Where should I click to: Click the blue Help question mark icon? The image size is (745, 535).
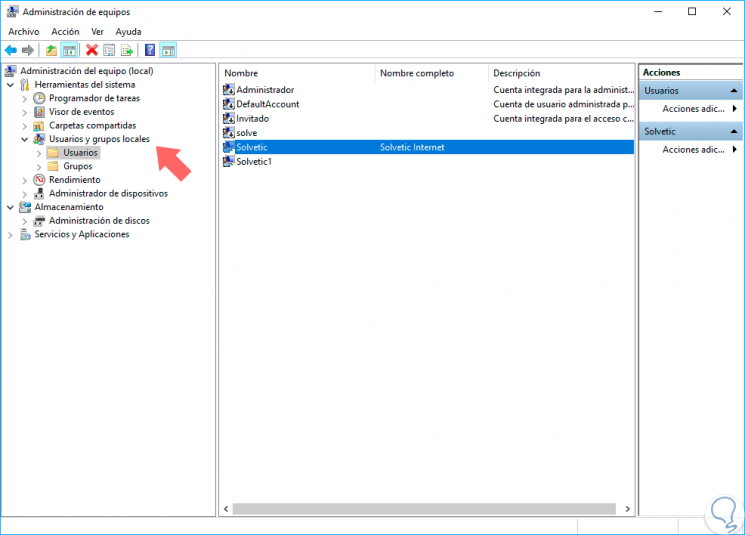click(150, 50)
